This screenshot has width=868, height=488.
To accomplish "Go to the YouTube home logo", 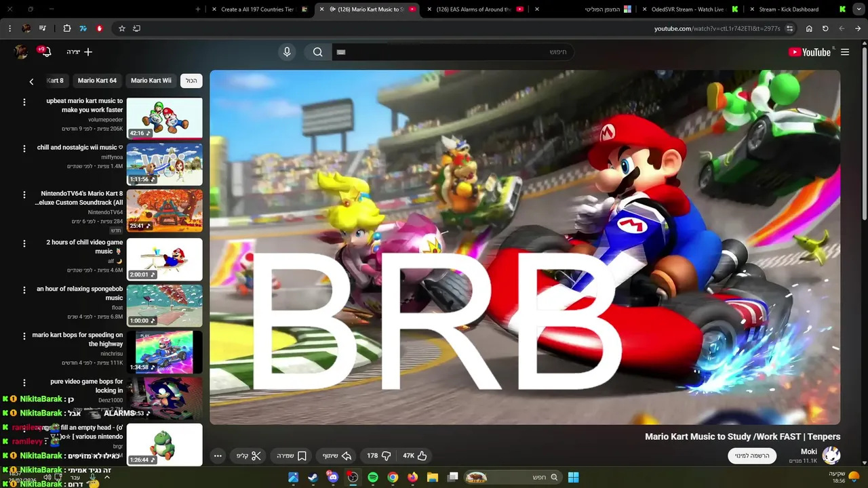I will click(810, 52).
